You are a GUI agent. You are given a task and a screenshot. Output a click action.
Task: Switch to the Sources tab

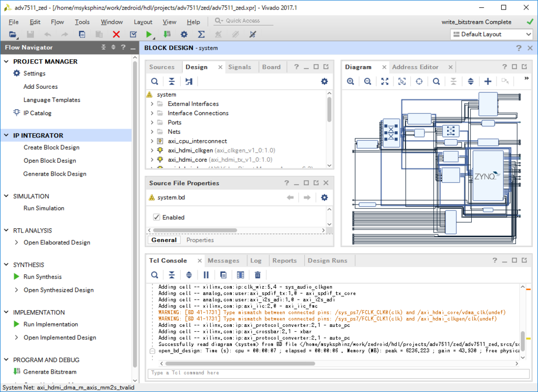pyautogui.click(x=162, y=67)
